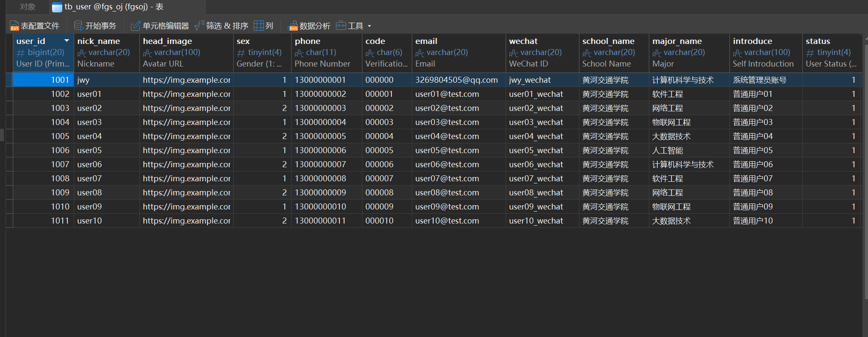Select the sex cell for user03
Screen dimensions: 868x337
point(262,122)
